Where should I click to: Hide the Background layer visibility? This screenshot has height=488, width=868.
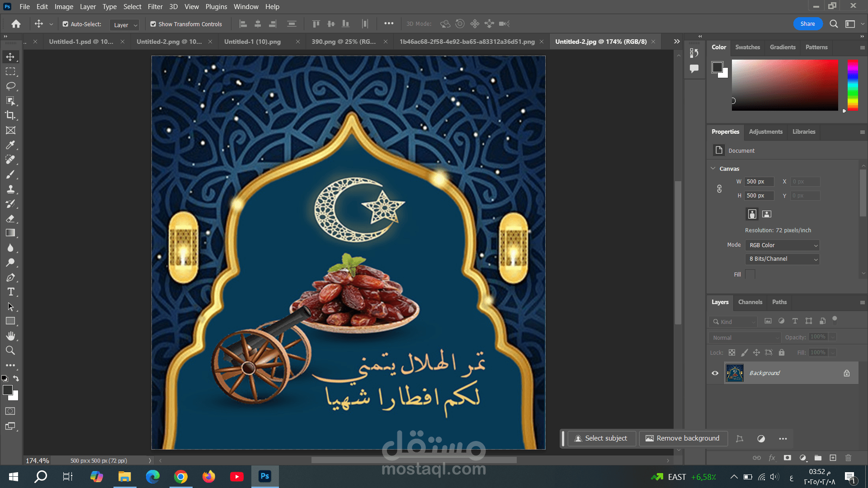715,373
